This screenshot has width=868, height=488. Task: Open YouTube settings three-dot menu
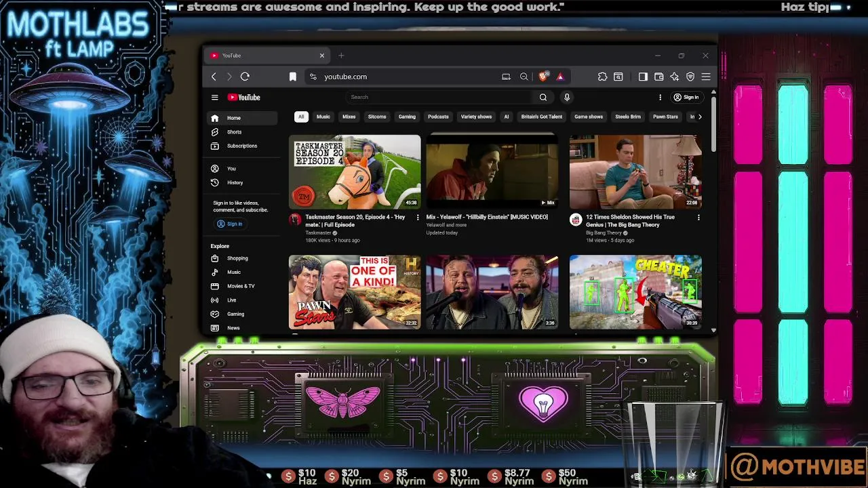pyautogui.click(x=660, y=97)
